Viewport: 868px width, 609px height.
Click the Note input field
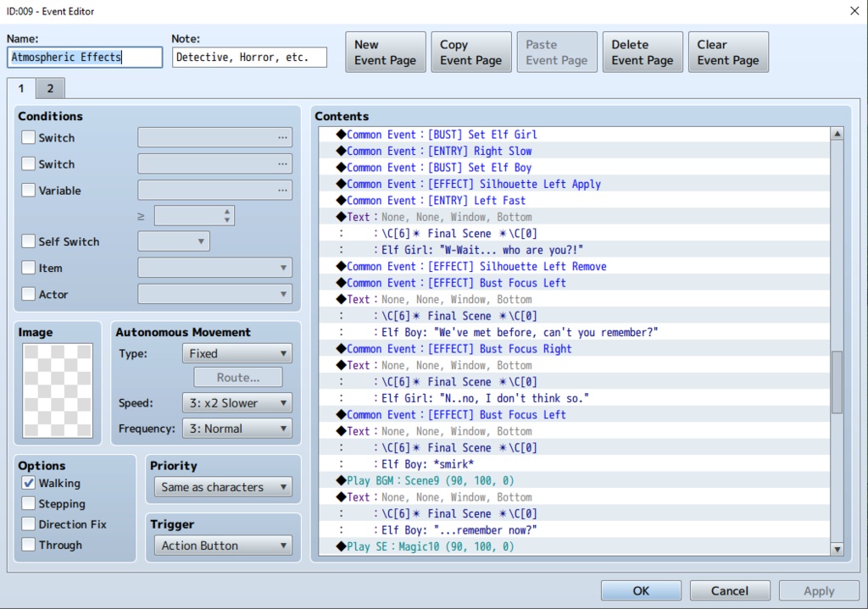tap(249, 57)
